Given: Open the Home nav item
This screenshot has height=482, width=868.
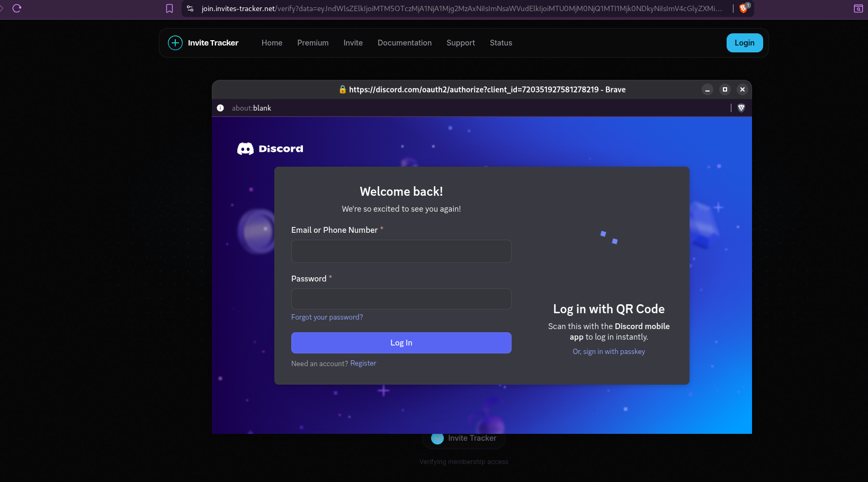Looking at the screenshot, I should 272,43.
